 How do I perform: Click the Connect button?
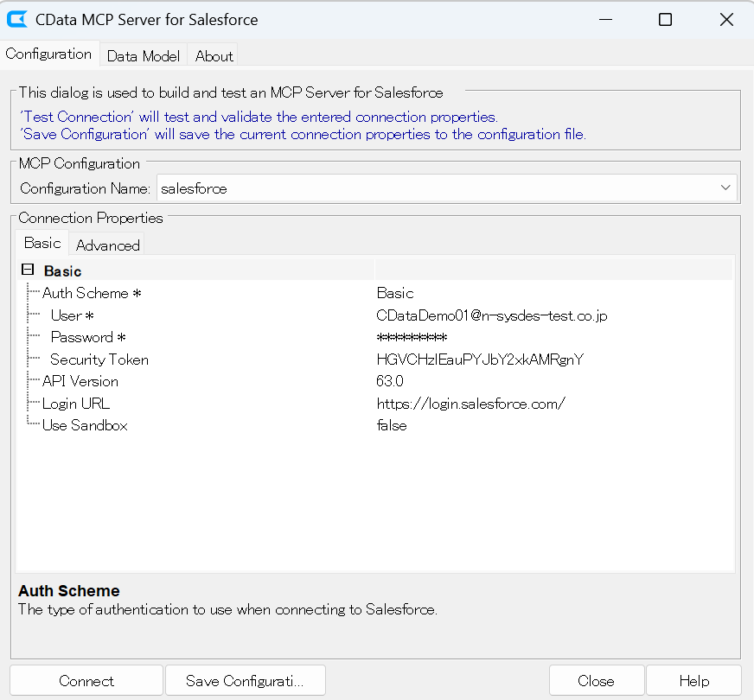pyautogui.click(x=86, y=680)
